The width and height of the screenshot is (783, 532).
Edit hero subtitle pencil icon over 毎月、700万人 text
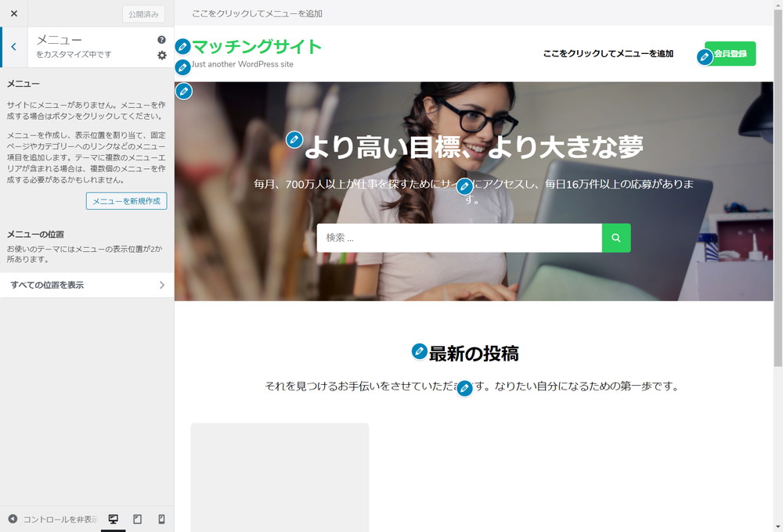tap(464, 186)
